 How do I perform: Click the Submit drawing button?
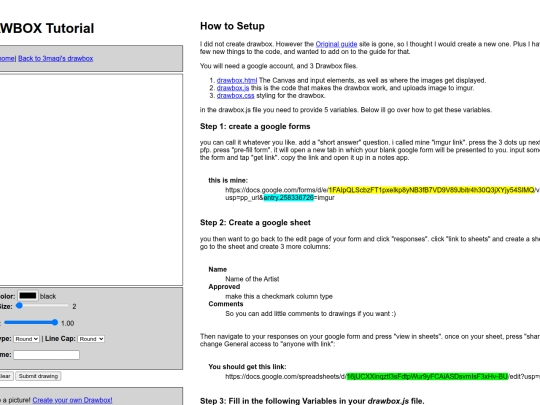coord(38,376)
